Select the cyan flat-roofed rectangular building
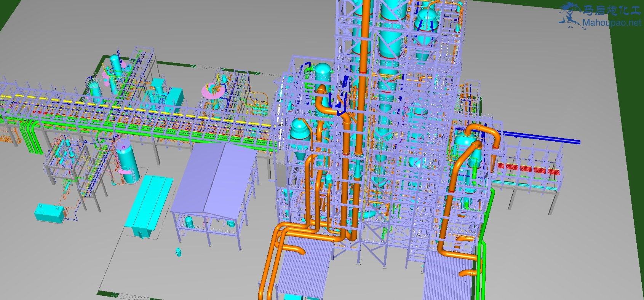The height and width of the screenshot is (300, 644). point(149,205)
